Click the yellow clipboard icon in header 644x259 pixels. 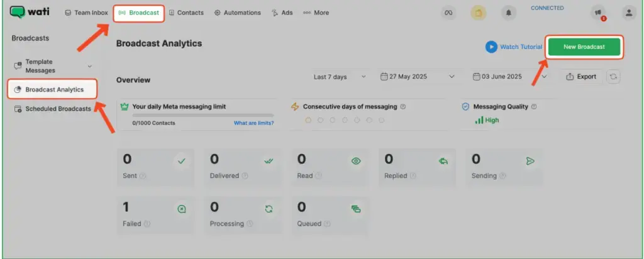(x=478, y=13)
